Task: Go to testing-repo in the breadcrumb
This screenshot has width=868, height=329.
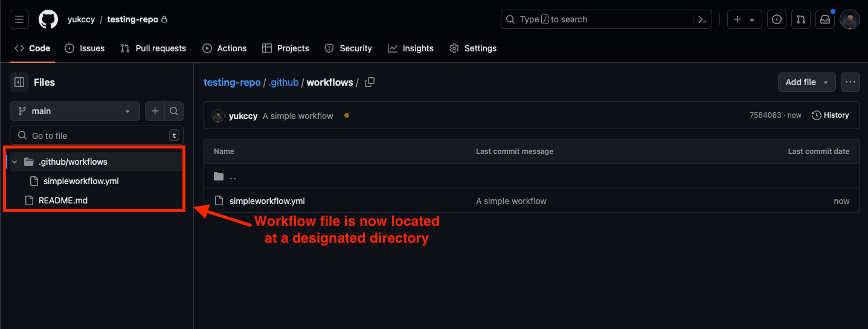Action: coord(232,82)
